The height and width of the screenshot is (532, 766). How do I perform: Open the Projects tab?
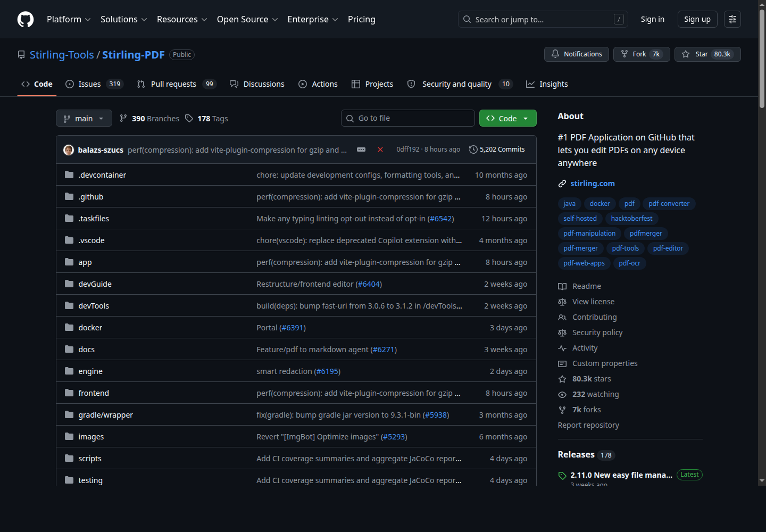[x=372, y=84]
